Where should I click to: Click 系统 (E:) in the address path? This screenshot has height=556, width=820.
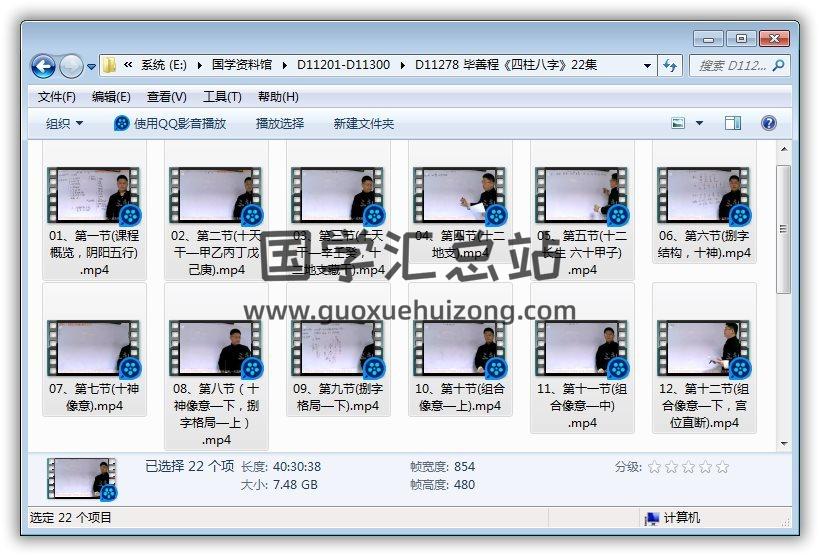point(164,65)
